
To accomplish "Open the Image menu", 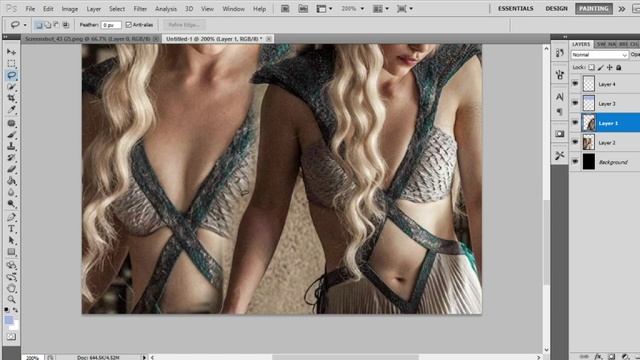I will coord(69,9).
